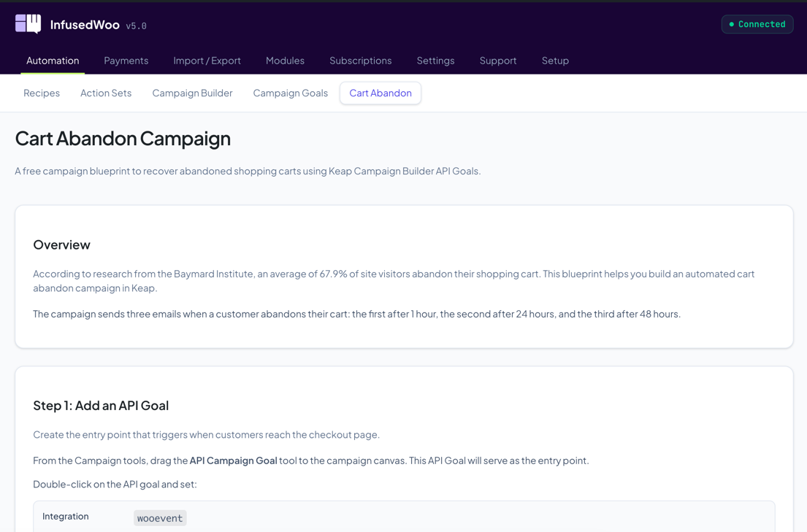Image resolution: width=807 pixels, height=532 pixels.
Task: Click the InfusedWoo title text
Action: 85,25
